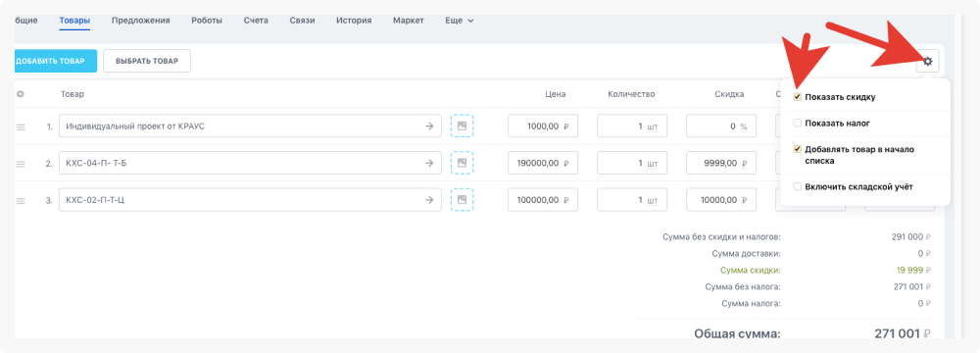Click the Сумма скидки label
The image size is (980, 353).
tap(751, 271)
